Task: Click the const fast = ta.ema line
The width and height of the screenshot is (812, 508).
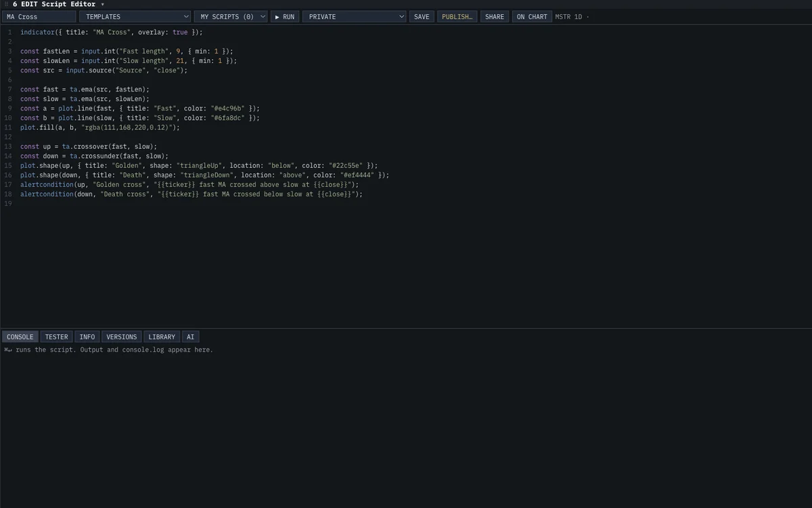Action: coord(85,89)
